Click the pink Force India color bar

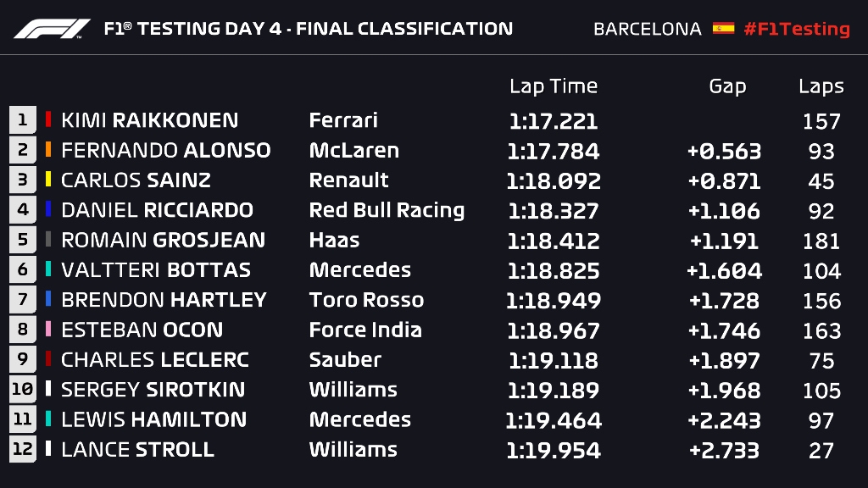(x=48, y=330)
